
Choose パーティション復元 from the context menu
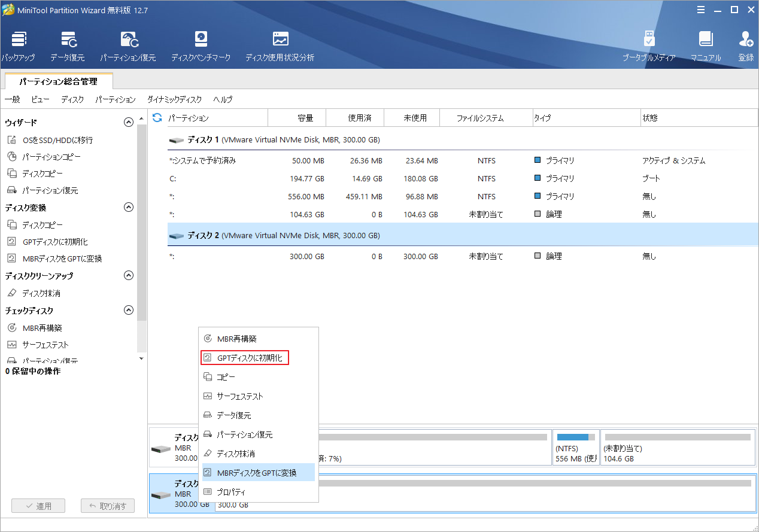[258, 434]
